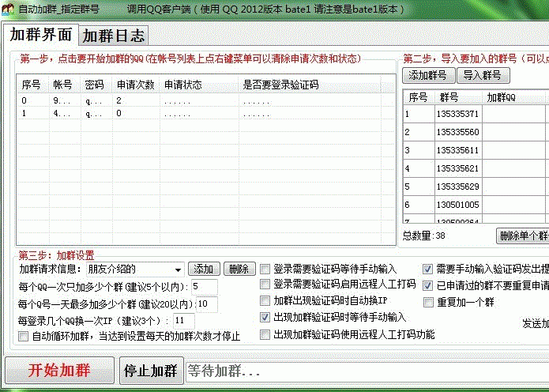Click the 密码 column header
The width and height of the screenshot is (549, 392).
click(x=94, y=85)
